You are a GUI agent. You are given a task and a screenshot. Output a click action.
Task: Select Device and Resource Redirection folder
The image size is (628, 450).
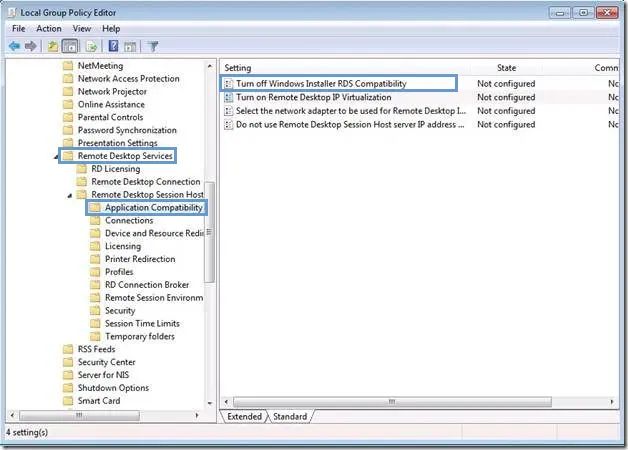point(154,233)
